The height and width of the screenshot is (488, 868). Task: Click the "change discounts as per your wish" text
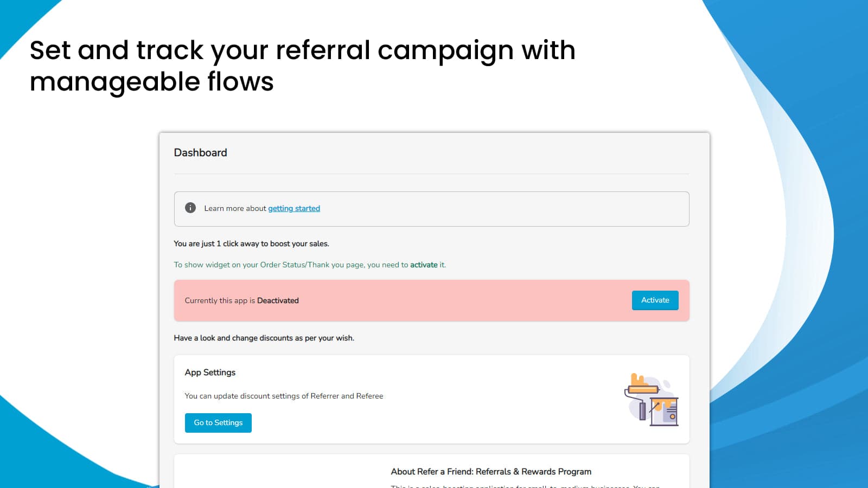pyautogui.click(x=264, y=337)
